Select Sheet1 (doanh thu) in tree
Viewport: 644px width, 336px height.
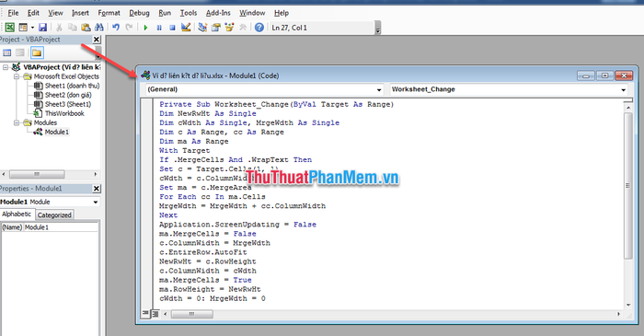coord(72,86)
